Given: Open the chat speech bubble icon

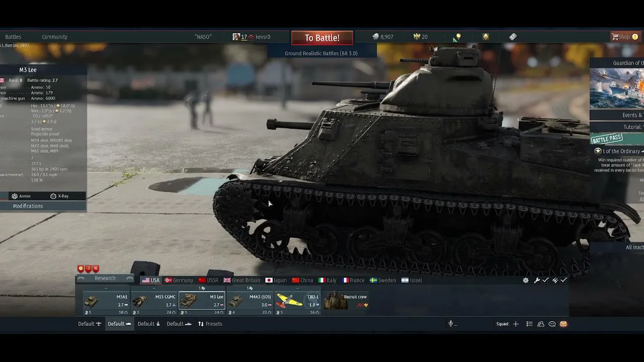Looking at the screenshot, I should pyautogui.click(x=552, y=324).
